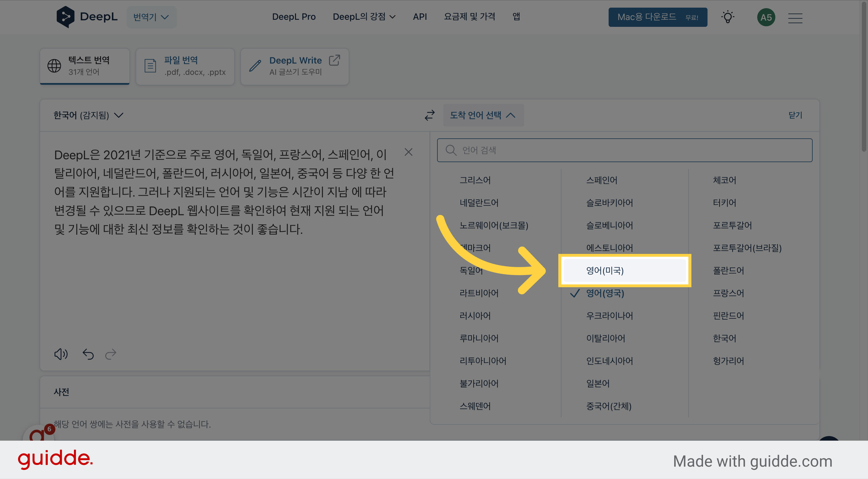Select 그리스어 language
This screenshot has width=868, height=479.
[475, 180]
